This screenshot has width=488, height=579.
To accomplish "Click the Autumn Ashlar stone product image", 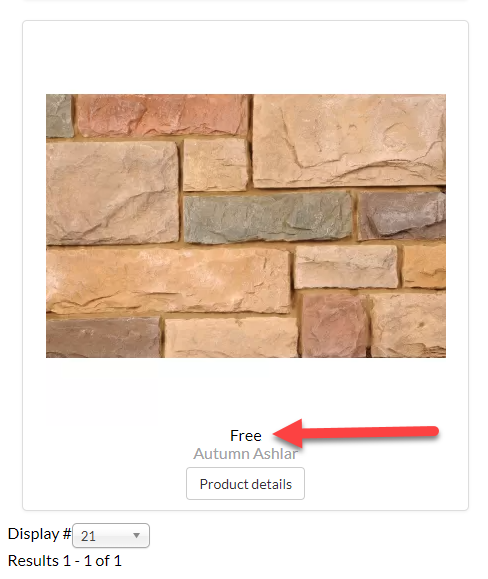I will [246, 226].
